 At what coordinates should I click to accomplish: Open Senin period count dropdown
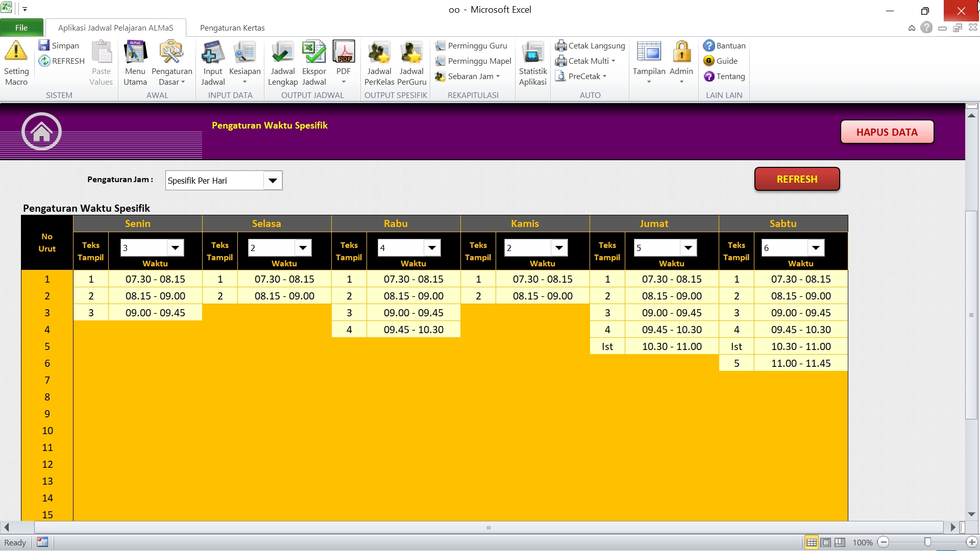click(175, 248)
